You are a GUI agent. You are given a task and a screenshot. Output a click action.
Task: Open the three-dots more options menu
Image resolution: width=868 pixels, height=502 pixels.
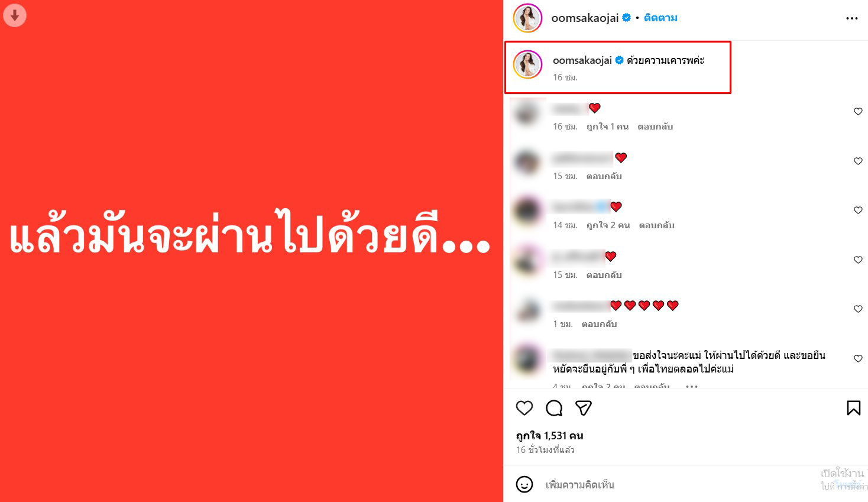[851, 18]
